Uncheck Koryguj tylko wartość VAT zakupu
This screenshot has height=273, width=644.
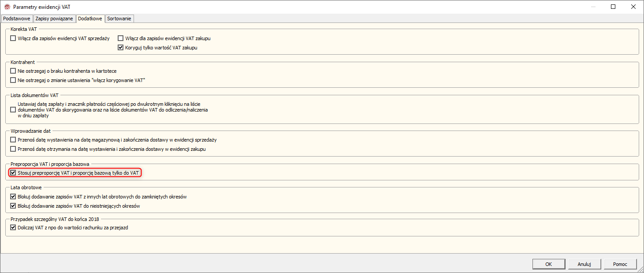pyautogui.click(x=120, y=48)
